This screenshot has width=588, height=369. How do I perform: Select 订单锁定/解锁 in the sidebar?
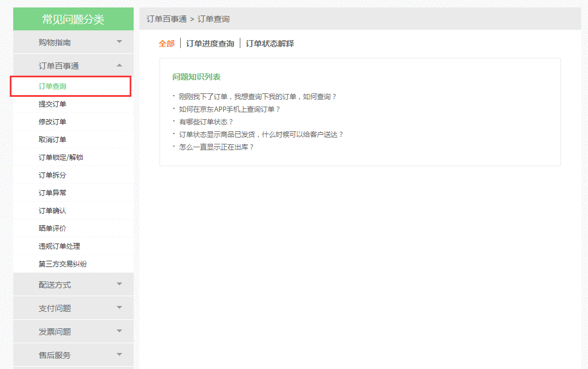pyautogui.click(x=61, y=158)
